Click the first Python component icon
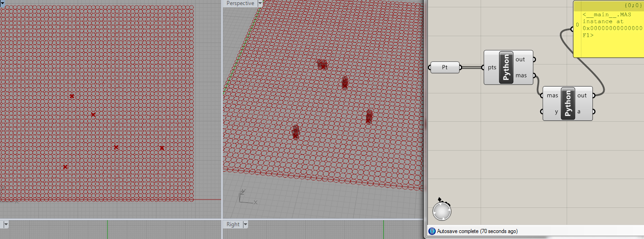Viewport: 644px width, 239px height. 506,67
